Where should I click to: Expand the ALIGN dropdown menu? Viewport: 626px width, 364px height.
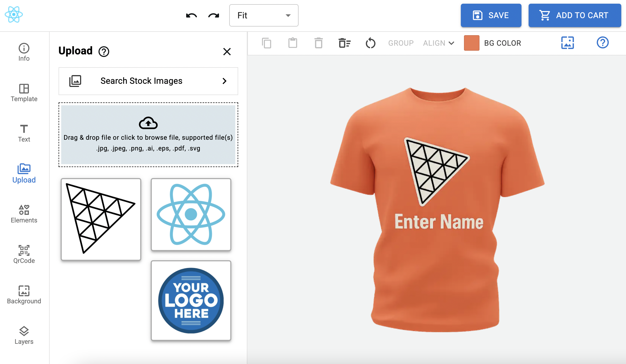point(439,43)
